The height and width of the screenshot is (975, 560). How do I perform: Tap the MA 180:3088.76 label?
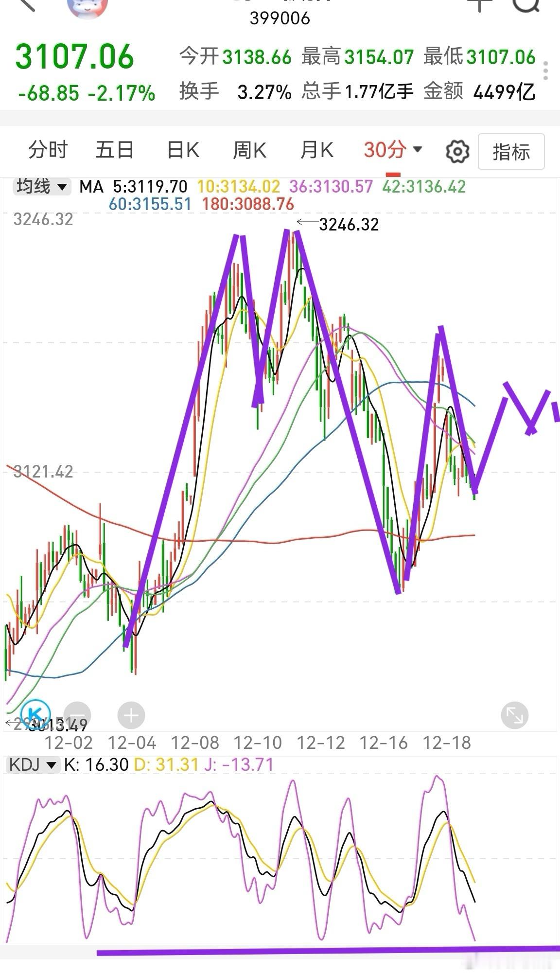[x=248, y=204]
